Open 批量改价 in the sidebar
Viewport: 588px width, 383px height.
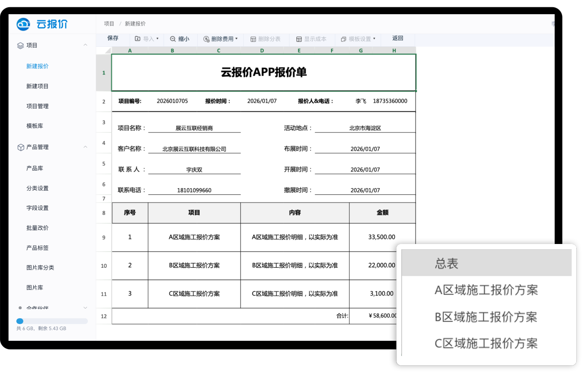pyautogui.click(x=37, y=228)
